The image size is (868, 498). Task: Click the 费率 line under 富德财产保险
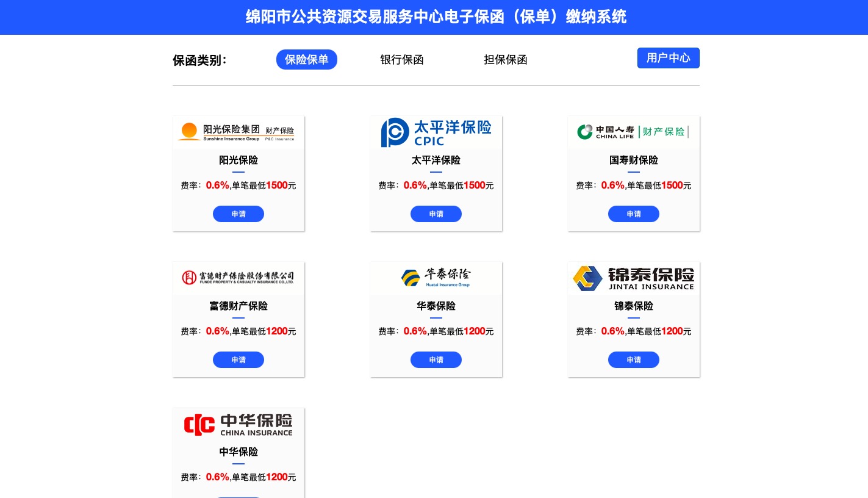[x=239, y=331]
